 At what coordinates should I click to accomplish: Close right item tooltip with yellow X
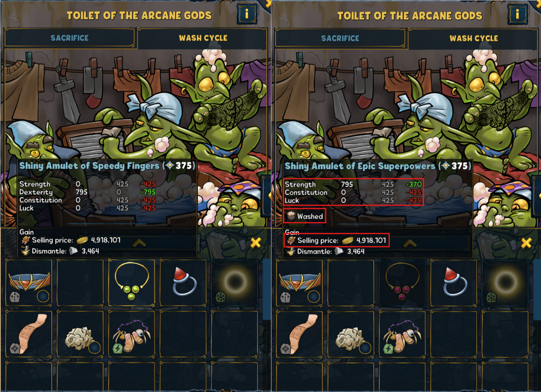(526, 243)
